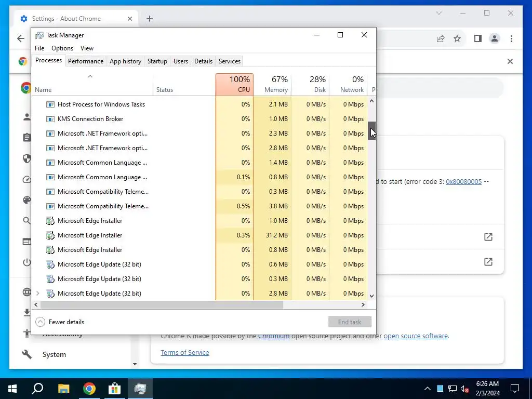532x399 pixels.
Task: Sort processes by Network column
Action: click(349, 85)
